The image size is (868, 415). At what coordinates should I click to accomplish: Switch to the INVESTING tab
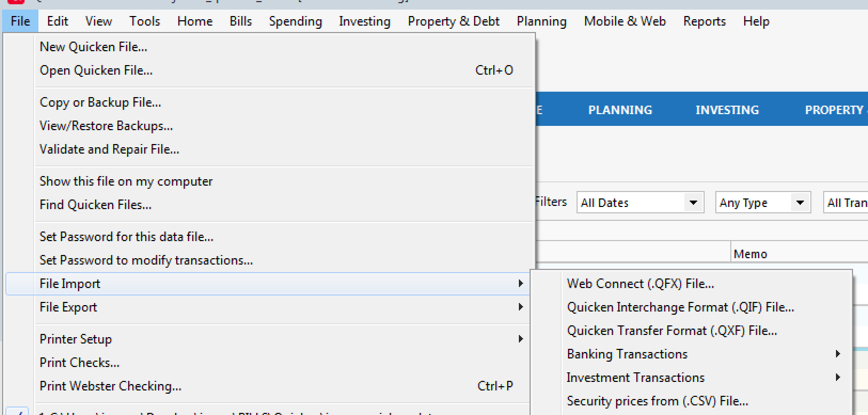(x=727, y=110)
